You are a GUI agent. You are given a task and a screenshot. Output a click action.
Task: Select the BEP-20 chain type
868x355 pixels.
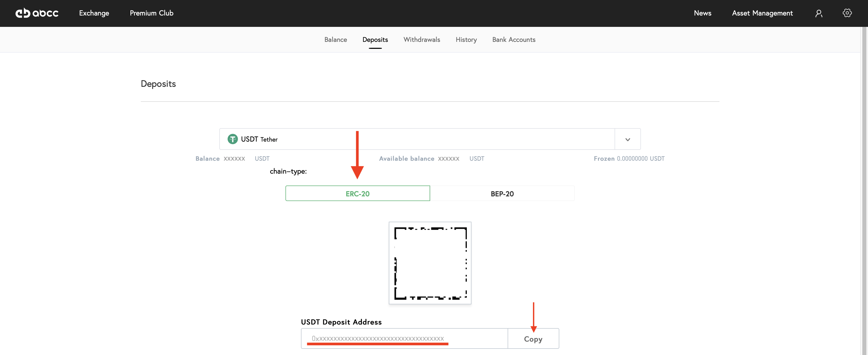tap(502, 194)
